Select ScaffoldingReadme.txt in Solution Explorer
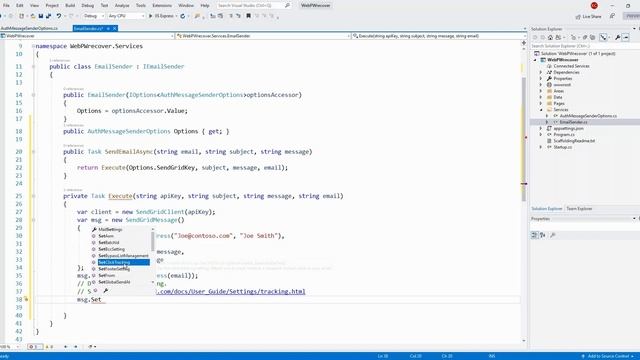Image resolution: width=640 pixels, height=360 pixels. (574, 141)
